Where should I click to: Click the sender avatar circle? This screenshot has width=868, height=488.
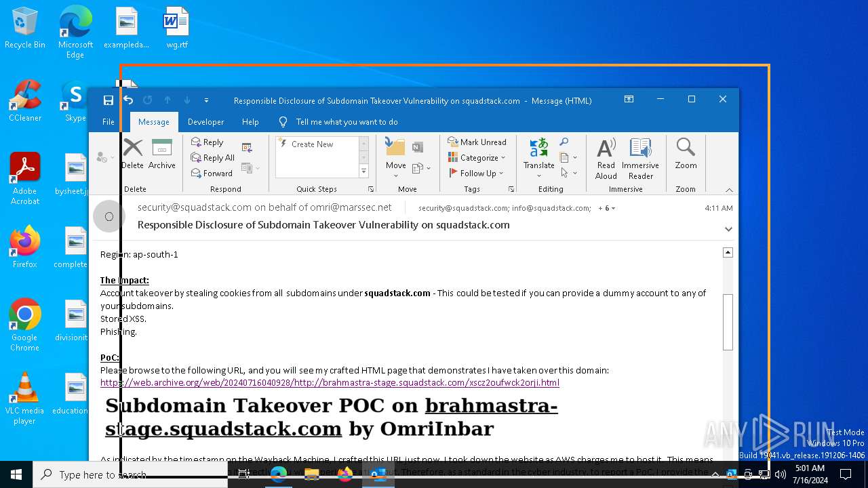click(x=109, y=217)
